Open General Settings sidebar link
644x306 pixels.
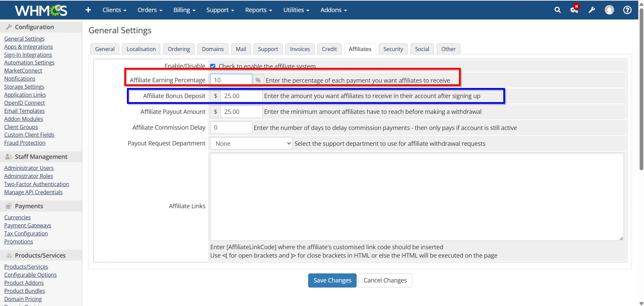pos(25,39)
